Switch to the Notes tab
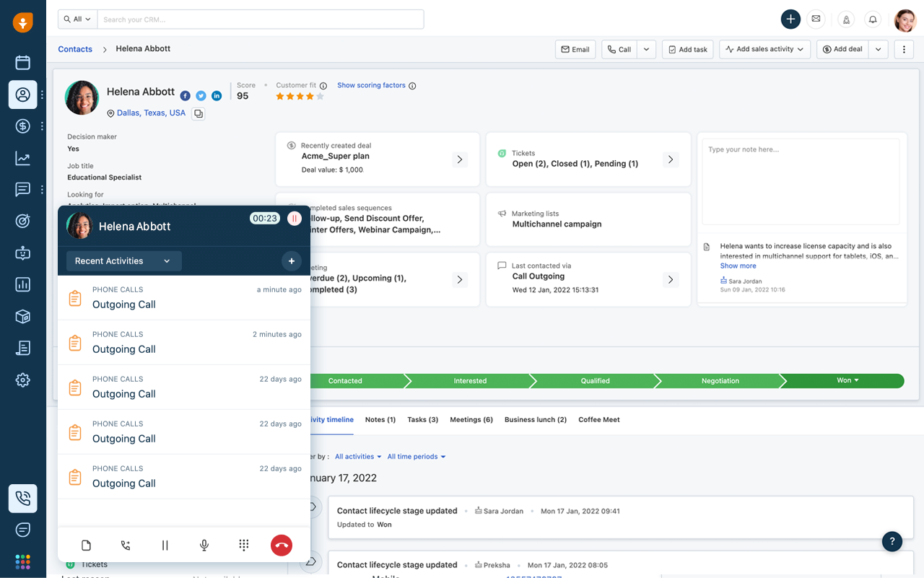Screen dimensions: 924x578 [380, 419]
